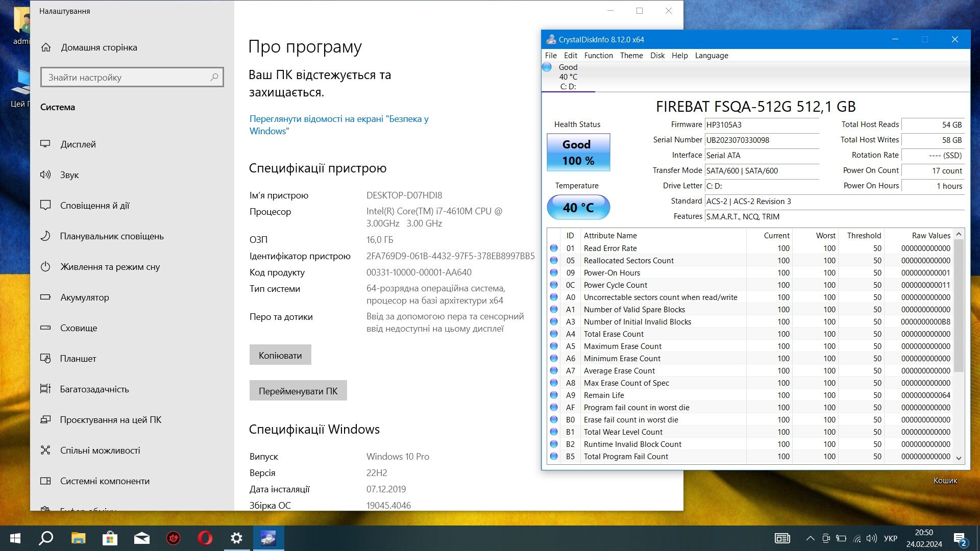Open the Focus assist moon icon
This screenshot has width=980, height=551.
coord(45,236)
